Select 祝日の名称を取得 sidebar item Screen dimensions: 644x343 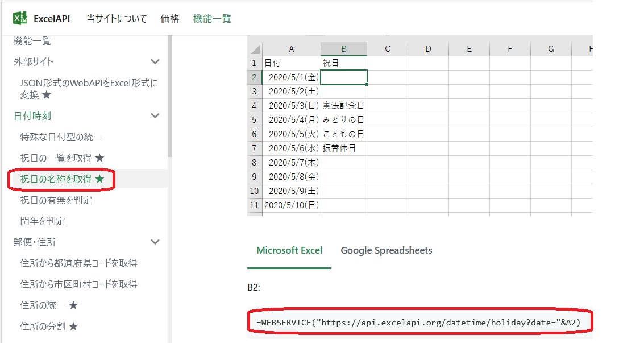pos(62,179)
